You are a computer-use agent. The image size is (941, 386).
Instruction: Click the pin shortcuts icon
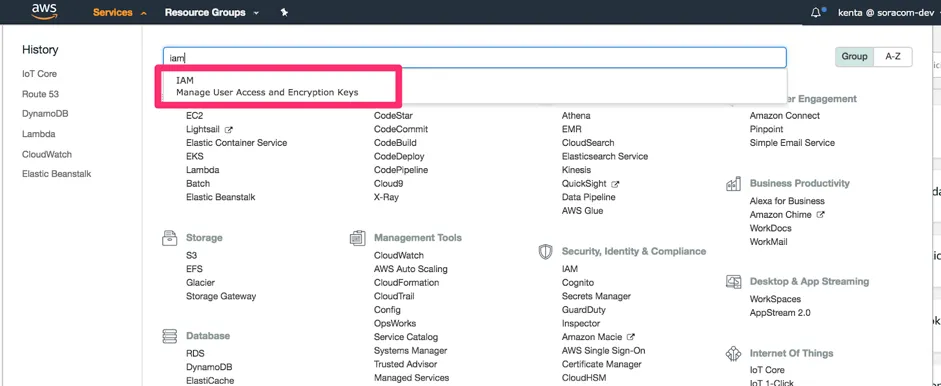coord(284,13)
